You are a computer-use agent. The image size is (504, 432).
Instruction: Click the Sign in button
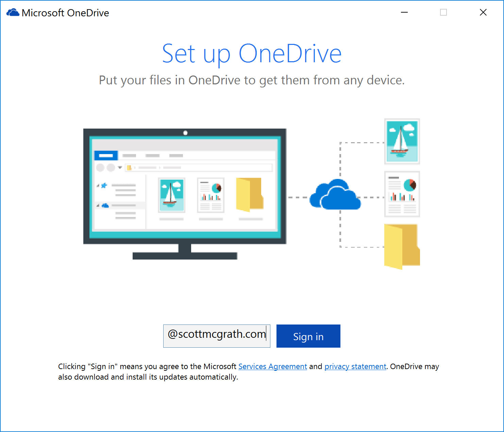pyautogui.click(x=308, y=336)
